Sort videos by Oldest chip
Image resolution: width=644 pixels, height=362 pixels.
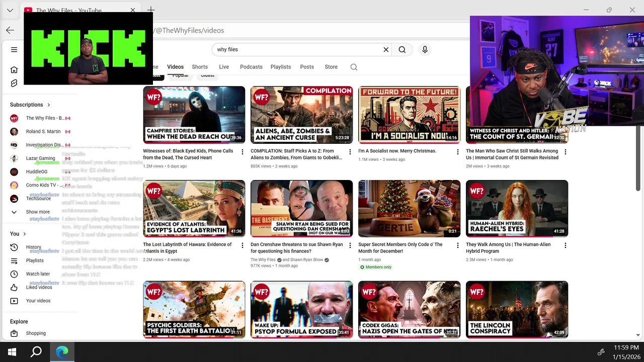(x=207, y=76)
